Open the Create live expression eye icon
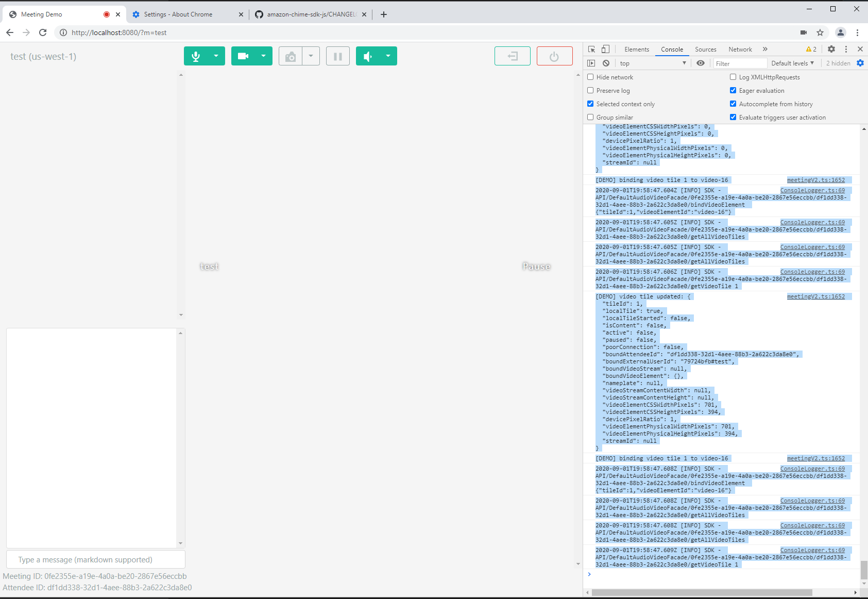 (x=700, y=63)
